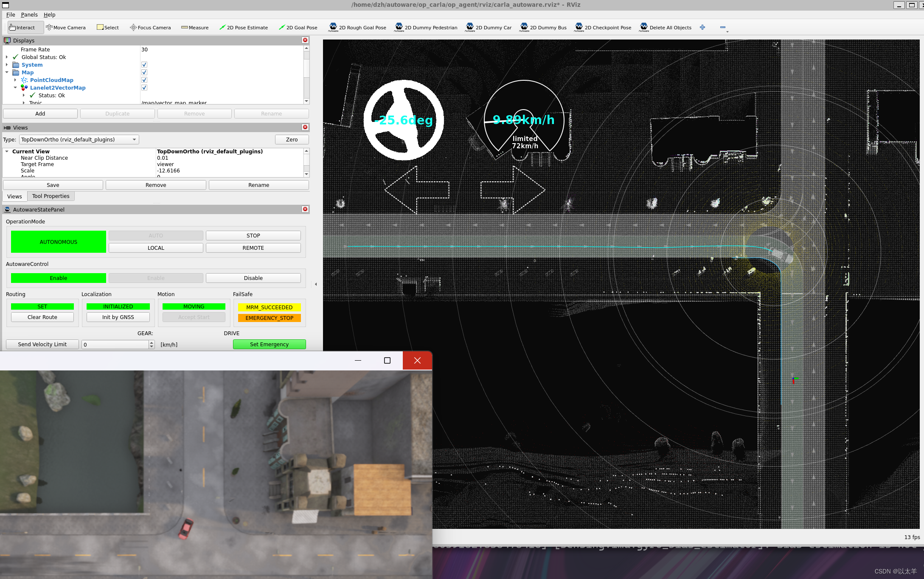Switch to the Views tab

pyautogui.click(x=14, y=196)
